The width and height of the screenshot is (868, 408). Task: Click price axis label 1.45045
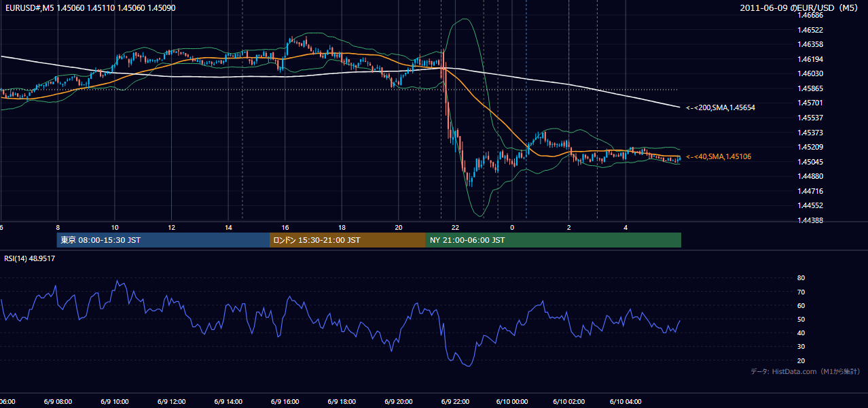coord(810,162)
